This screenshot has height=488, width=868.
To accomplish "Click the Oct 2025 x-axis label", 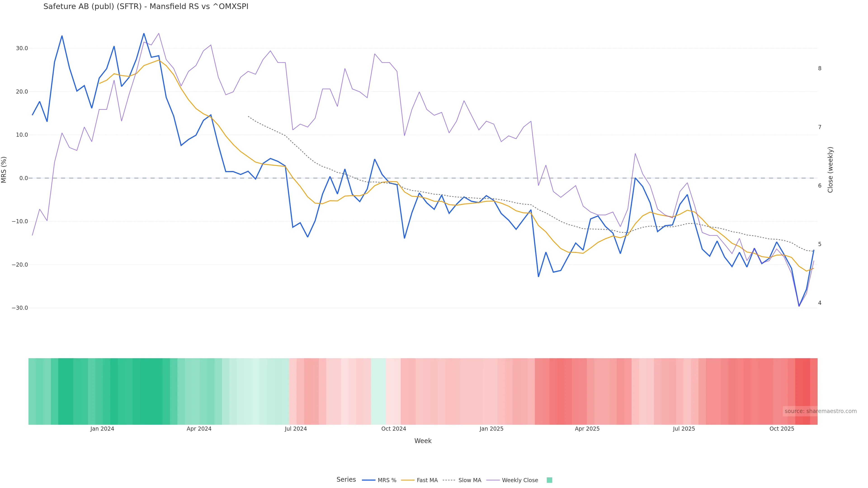I will coord(782,429).
